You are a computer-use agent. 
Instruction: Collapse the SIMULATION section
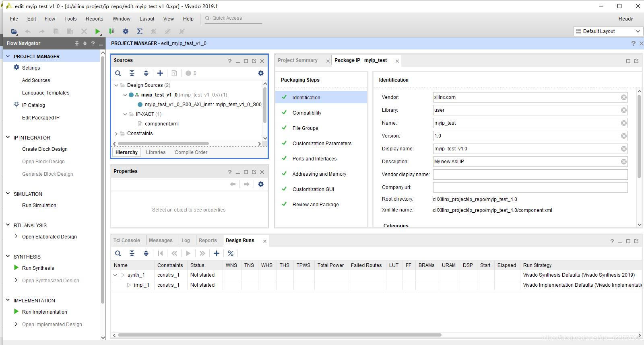click(8, 193)
